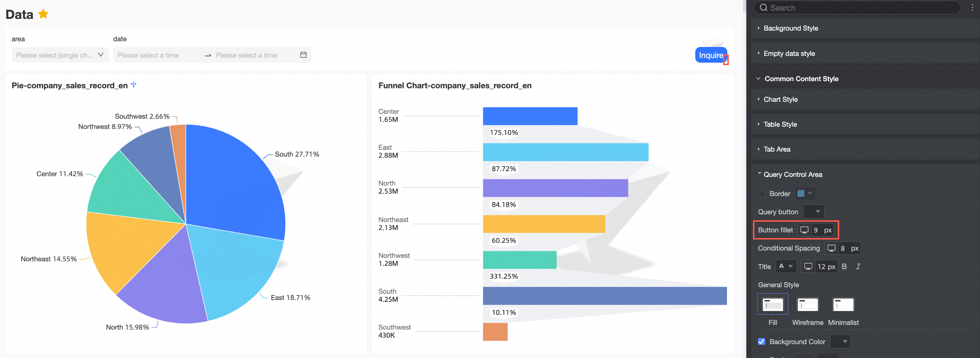The image size is (980, 358).
Task: Uncheck the Background Color checkbox
Action: coord(761,342)
